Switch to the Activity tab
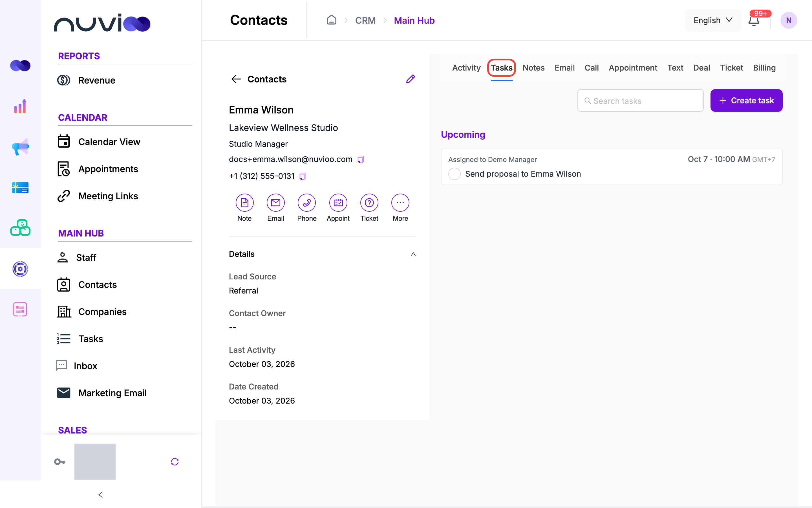This screenshot has width=812, height=508. pyautogui.click(x=466, y=68)
